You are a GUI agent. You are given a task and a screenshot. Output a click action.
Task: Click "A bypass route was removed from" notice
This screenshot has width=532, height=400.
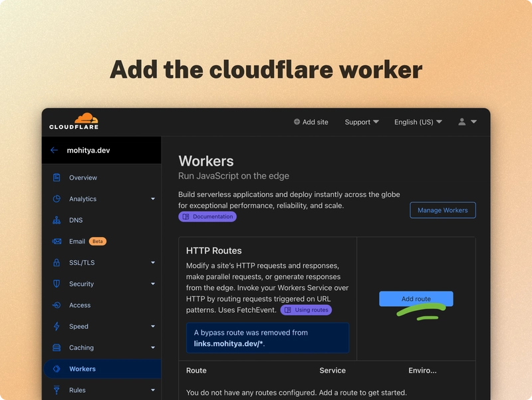251,333
